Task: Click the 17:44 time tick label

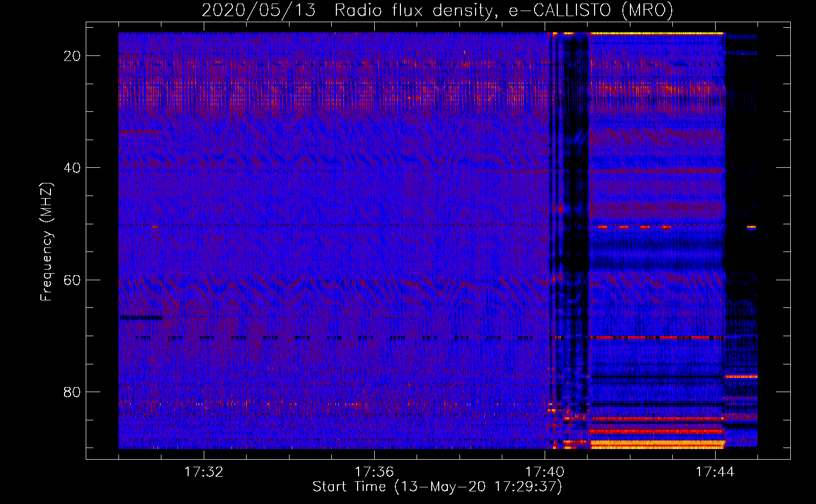Action: tap(715, 472)
